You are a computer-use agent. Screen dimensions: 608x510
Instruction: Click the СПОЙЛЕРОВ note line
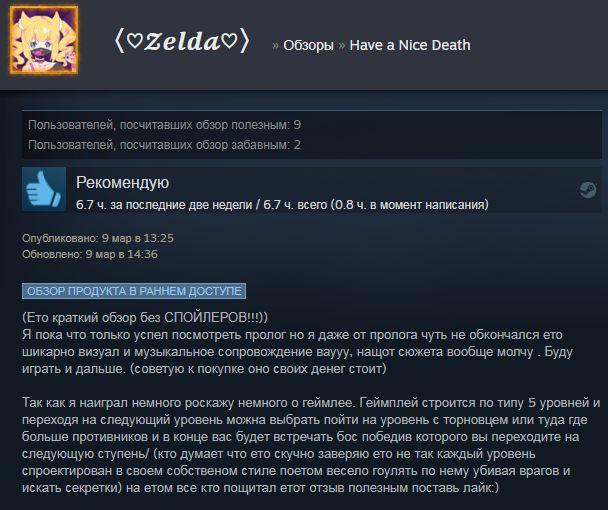145,318
